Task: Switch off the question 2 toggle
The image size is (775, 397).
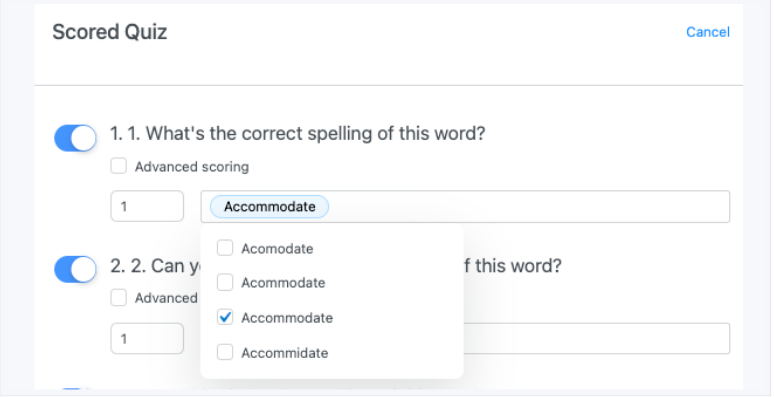Action: click(75, 269)
